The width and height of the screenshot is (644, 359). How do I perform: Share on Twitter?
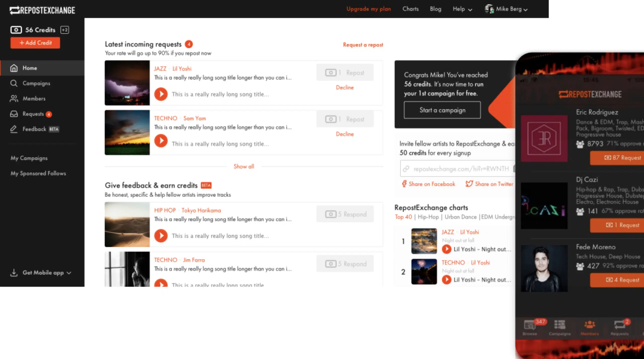(x=489, y=184)
